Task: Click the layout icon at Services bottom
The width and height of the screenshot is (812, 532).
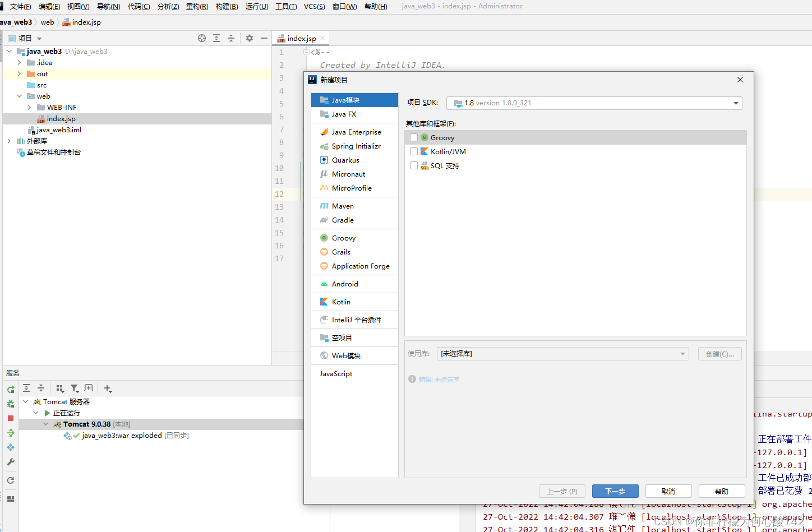Action: (11, 498)
